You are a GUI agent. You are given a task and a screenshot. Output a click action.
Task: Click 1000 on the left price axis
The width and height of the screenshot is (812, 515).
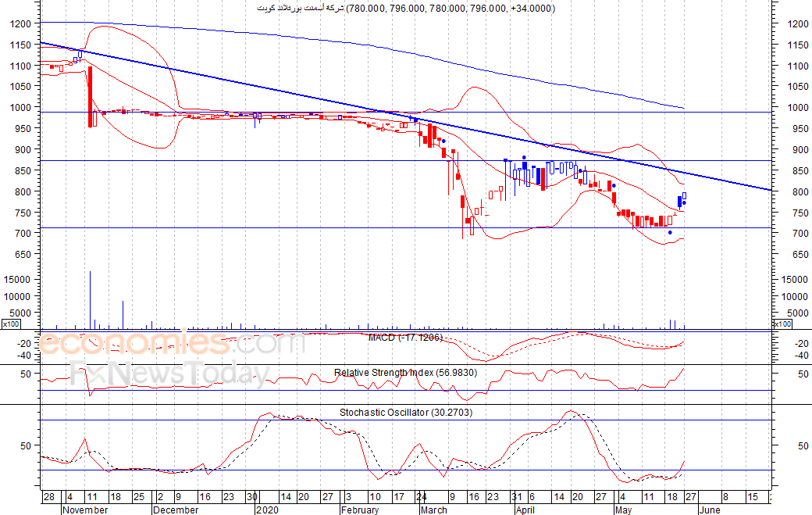click(x=21, y=108)
